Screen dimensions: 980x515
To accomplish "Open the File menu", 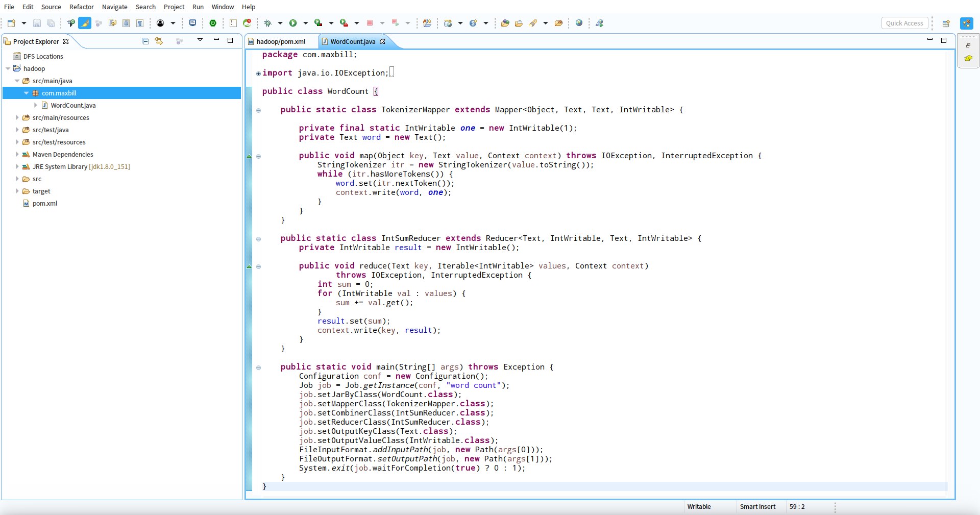I will coord(9,7).
